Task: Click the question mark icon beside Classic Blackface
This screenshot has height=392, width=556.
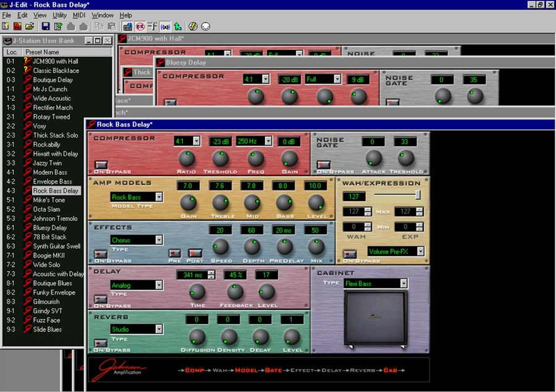Action: (26, 70)
